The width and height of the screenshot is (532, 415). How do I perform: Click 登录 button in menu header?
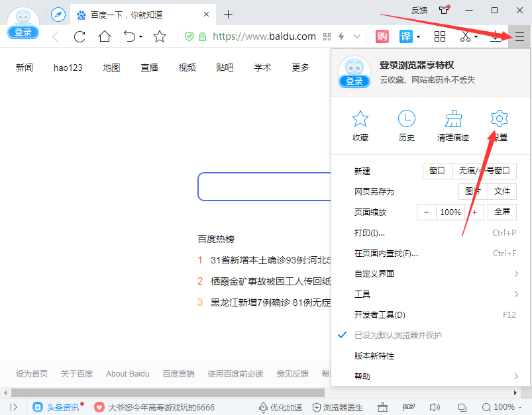[x=354, y=81]
